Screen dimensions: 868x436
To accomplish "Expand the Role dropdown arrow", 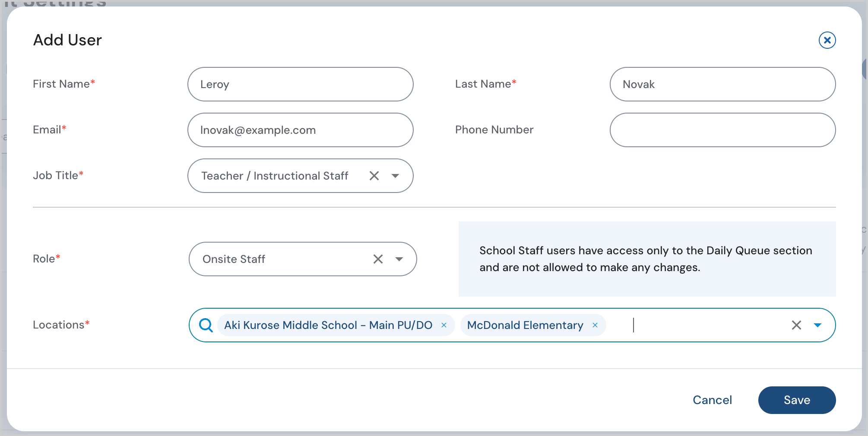I will click(x=399, y=259).
